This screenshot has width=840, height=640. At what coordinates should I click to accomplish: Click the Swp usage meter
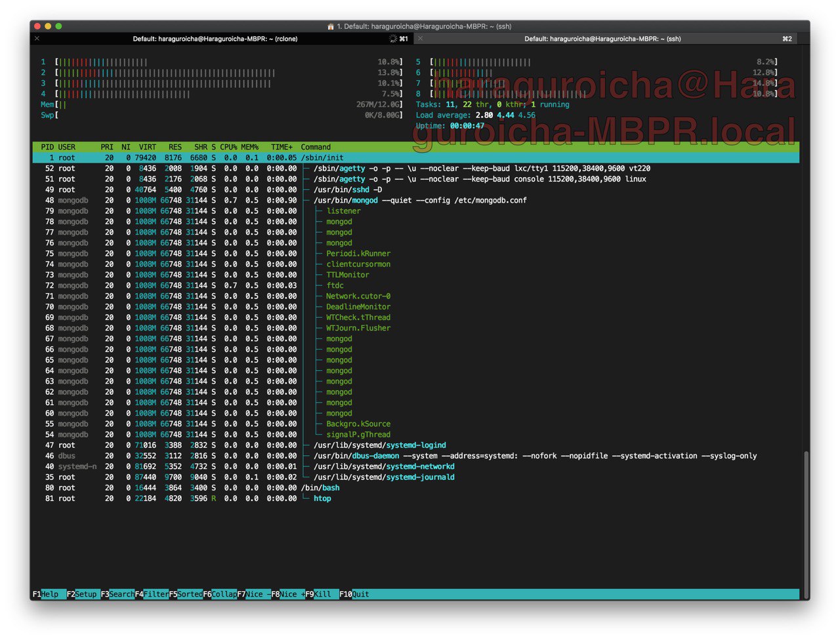222,115
